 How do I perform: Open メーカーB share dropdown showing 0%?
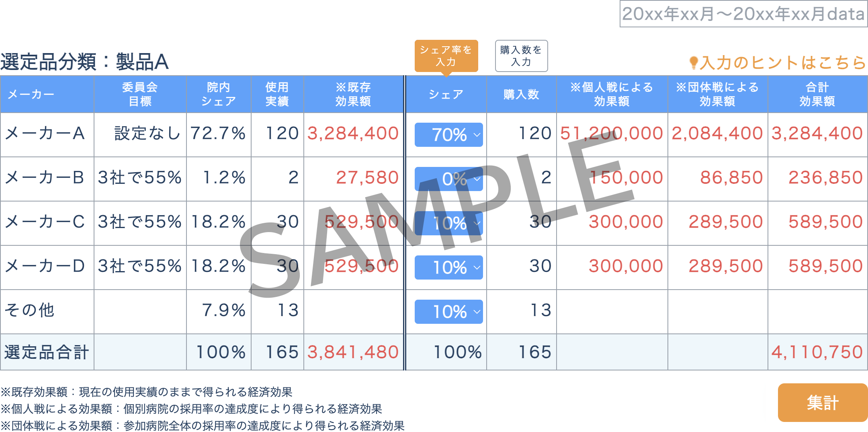point(448,179)
